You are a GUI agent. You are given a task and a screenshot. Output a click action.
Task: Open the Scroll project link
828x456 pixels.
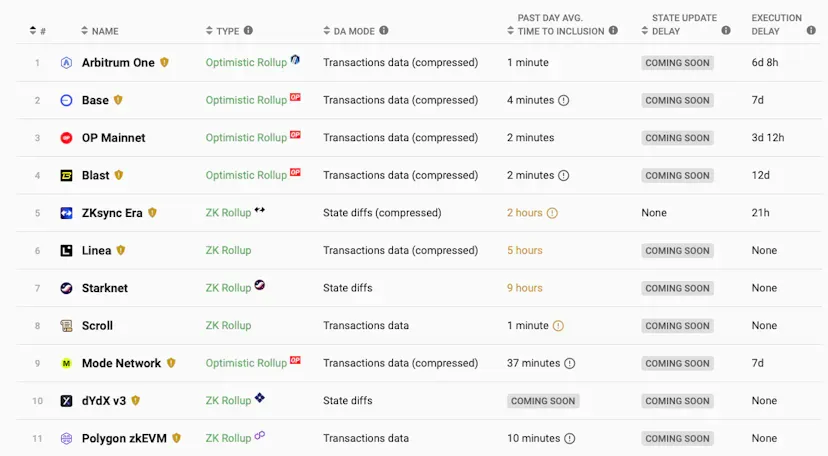click(x=97, y=326)
